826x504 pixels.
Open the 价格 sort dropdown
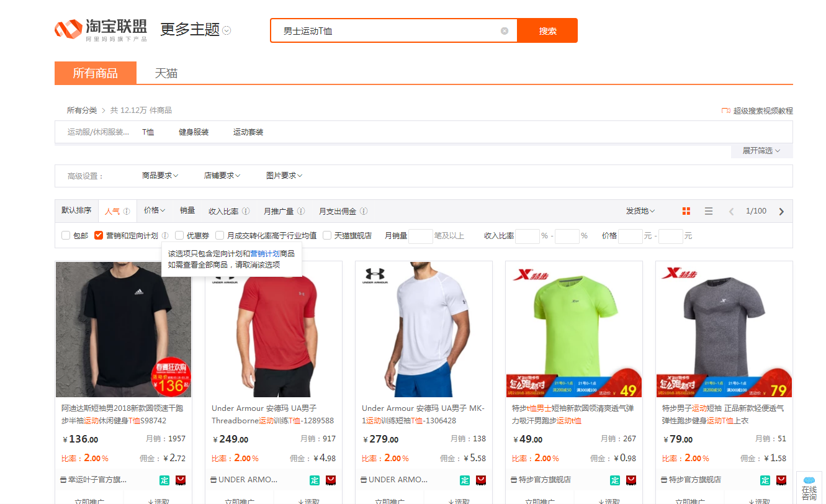click(x=155, y=210)
